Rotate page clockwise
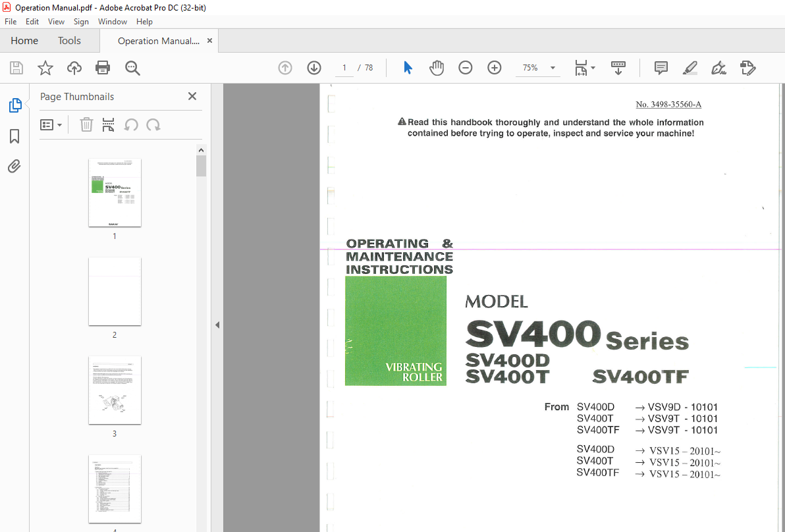Screen dimensions: 785x532 coord(153,124)
